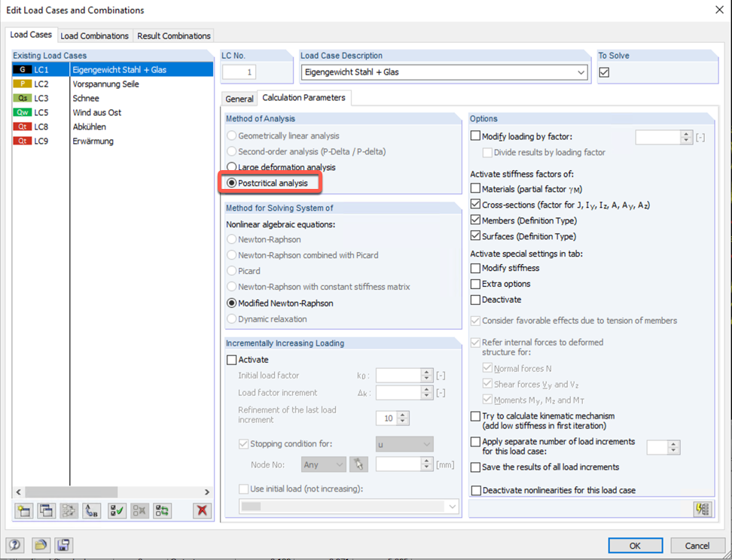This screenshot has width=732, height=560.
Task: Enable Modify stiffness tab setting
Action: click(x=475, y=268)
